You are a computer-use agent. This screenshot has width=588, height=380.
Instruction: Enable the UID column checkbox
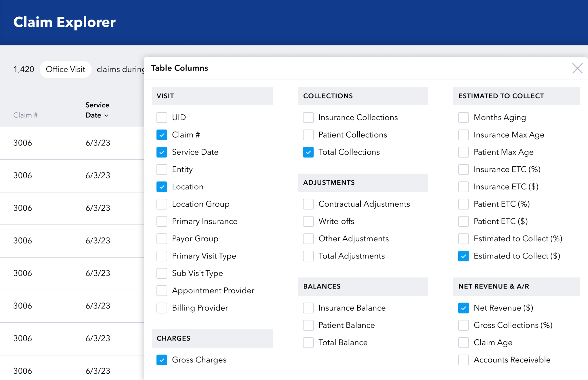[x=162, y=117]
